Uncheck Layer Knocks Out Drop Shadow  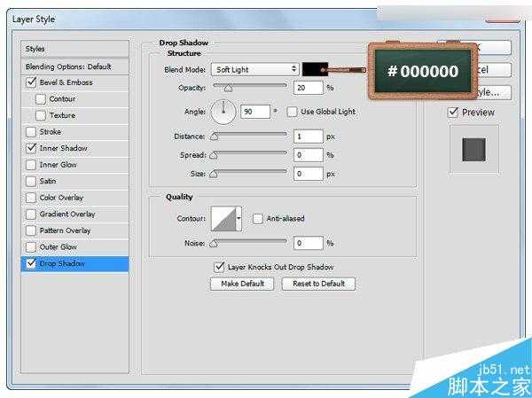[x=219, y=267]
